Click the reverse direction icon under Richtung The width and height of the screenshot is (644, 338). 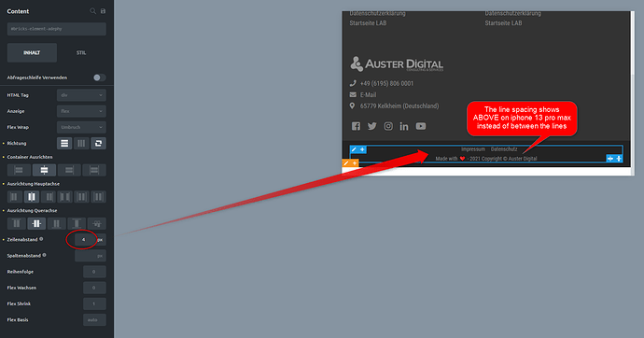pyautogui.click(x=98, y=144)
